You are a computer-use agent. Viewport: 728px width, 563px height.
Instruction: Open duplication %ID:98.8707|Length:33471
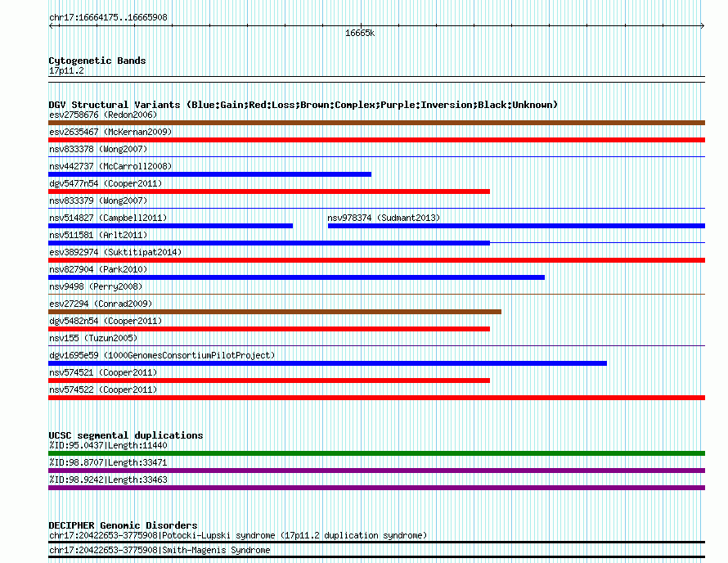(x=108, y=462)
